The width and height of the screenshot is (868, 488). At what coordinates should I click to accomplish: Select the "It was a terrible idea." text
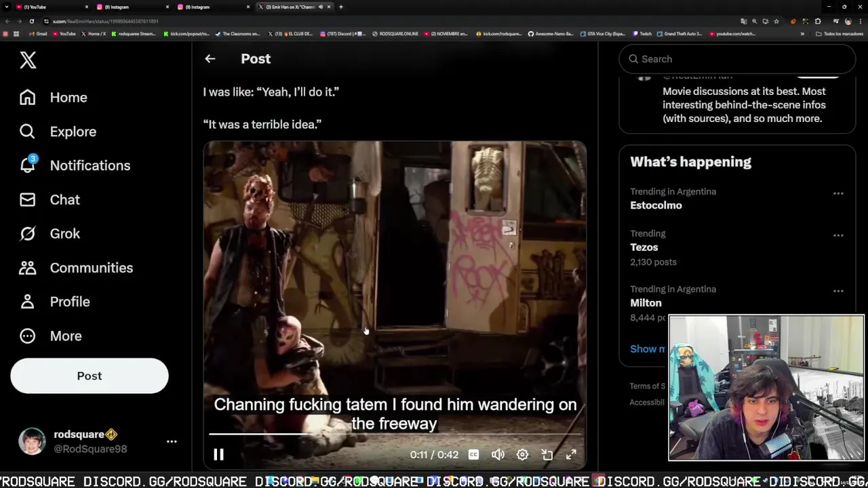click(x=262, y=124)
